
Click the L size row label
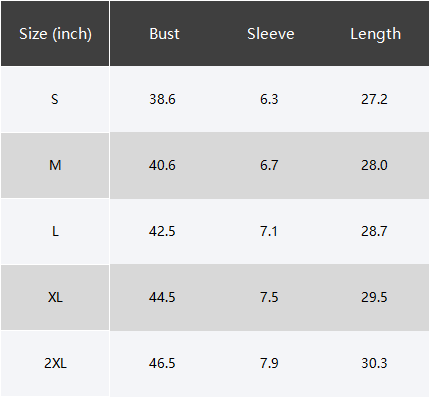[x=55, y=231]
